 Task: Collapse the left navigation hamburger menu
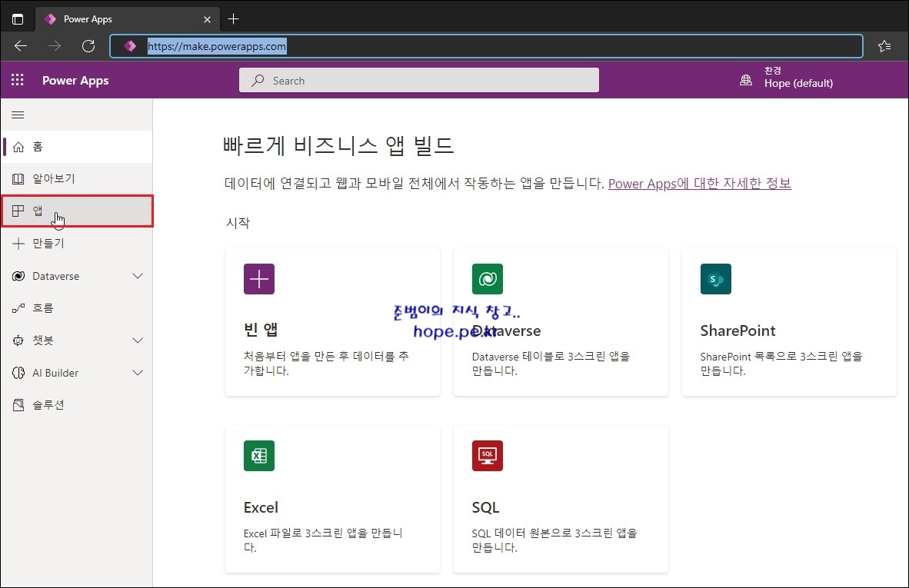pyautogui.click(x=18, y=115)
